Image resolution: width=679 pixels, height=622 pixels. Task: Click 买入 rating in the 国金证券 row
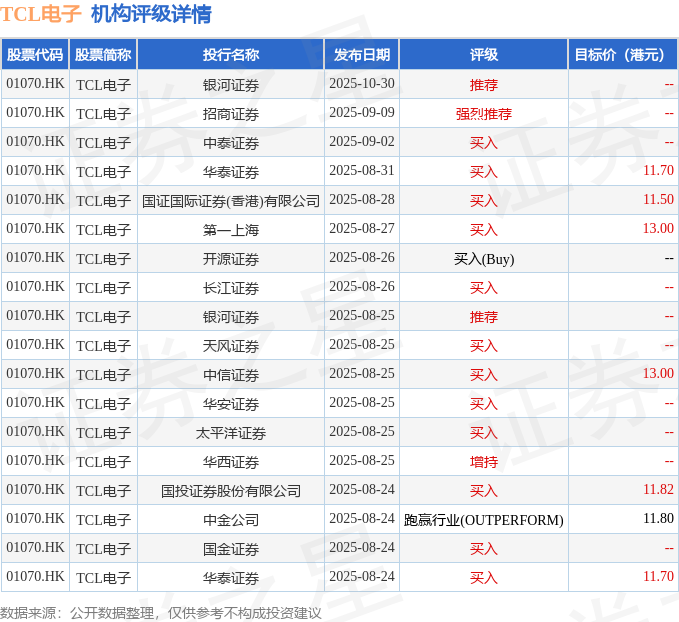pyautogui.click(x=484, y=549)
